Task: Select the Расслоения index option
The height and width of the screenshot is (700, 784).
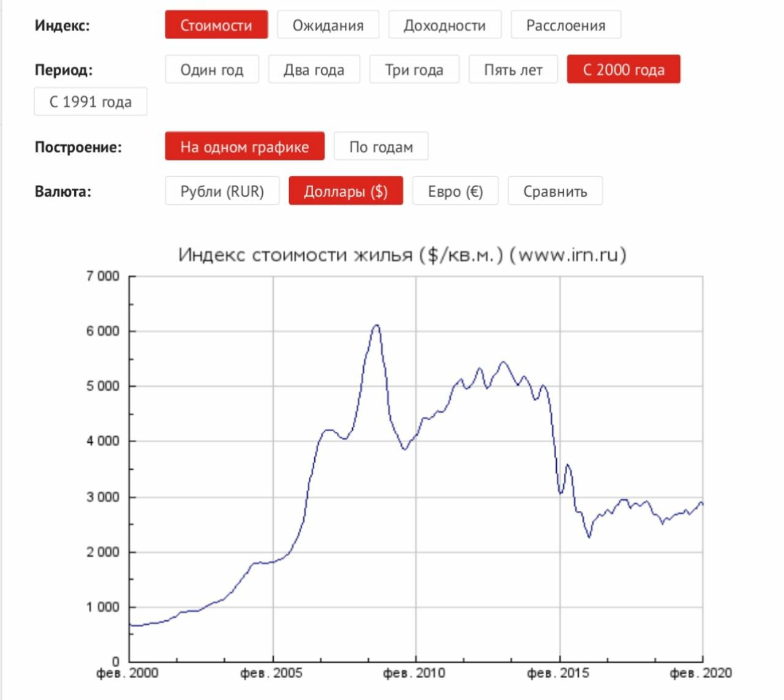Action: 566,25
